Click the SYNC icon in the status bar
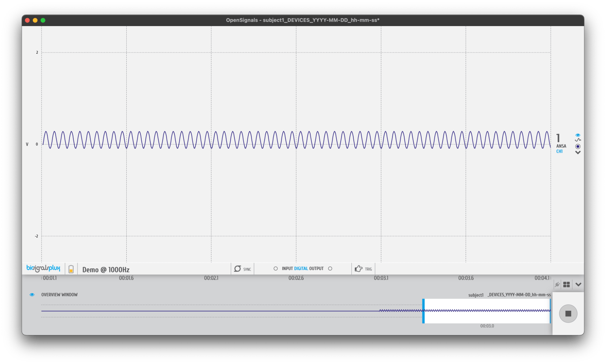 237,268
